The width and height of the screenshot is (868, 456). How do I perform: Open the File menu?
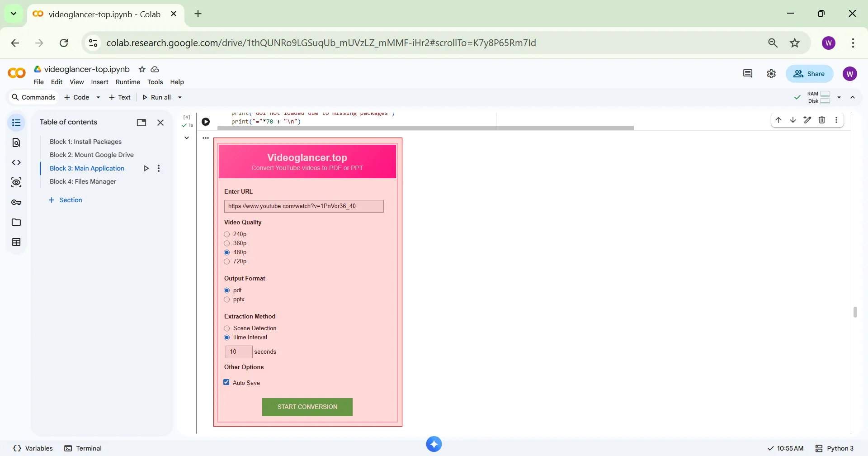coord(38,82)
